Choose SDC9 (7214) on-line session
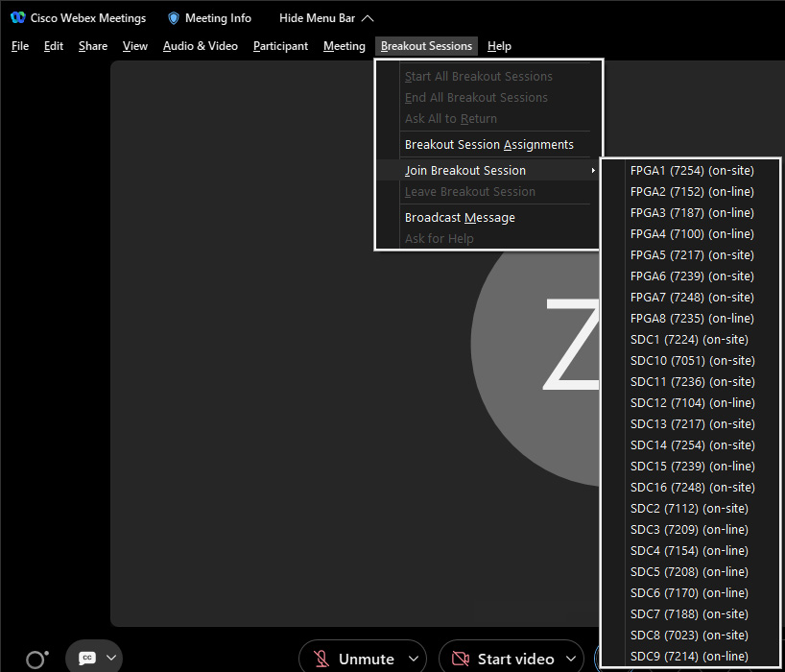 (689, 657)
